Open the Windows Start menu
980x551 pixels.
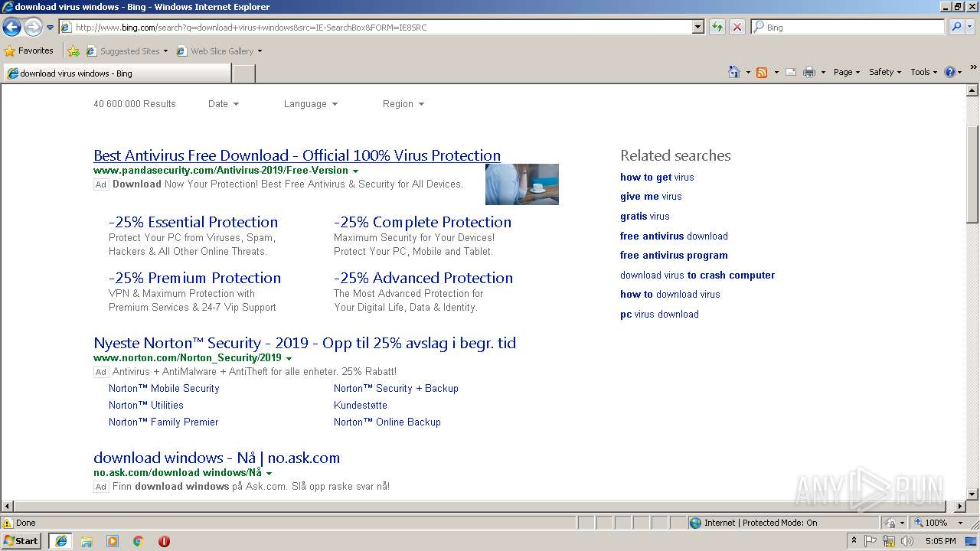(21, 540)
